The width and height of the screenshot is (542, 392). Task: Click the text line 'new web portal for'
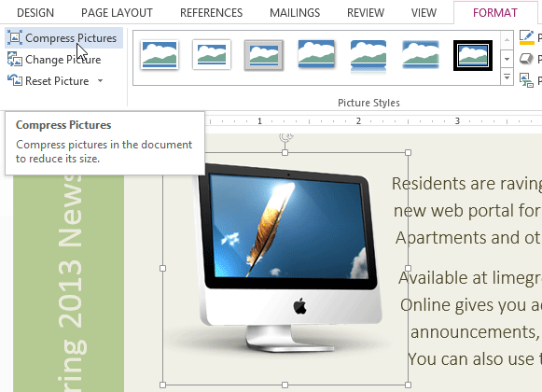(x=467, y=211)
